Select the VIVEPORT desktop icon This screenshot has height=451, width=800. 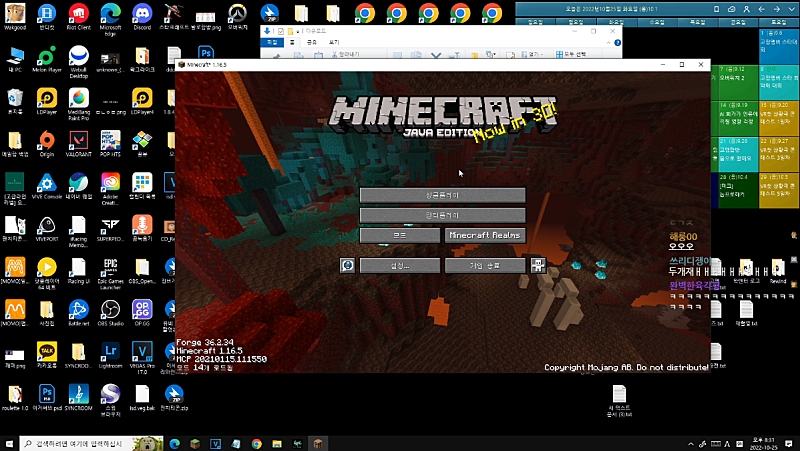(x=47, y=229)
